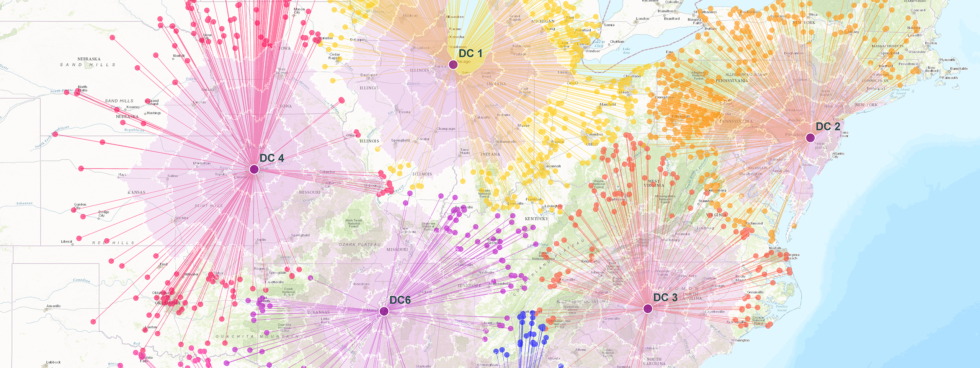The height and width of the screenshot is (368, 980).
Task: Select the DC 4 hub marker
Action: pos(254,169)
